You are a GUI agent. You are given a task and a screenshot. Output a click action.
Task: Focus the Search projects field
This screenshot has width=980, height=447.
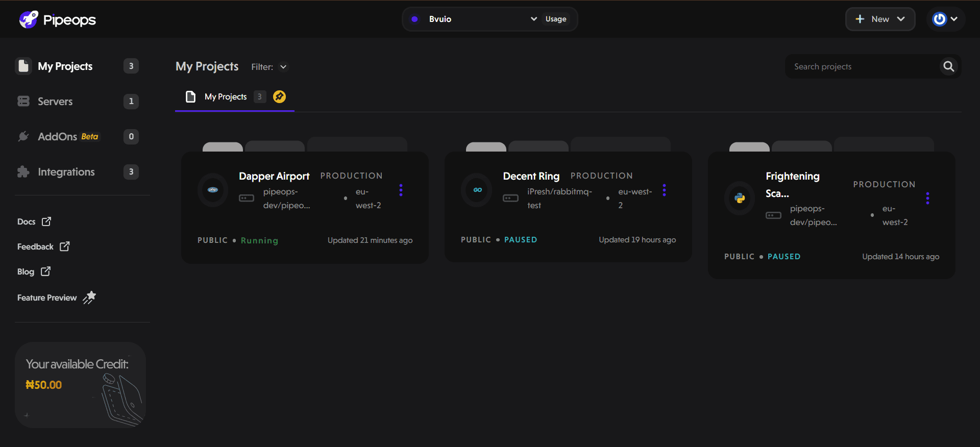click(873, 66)
